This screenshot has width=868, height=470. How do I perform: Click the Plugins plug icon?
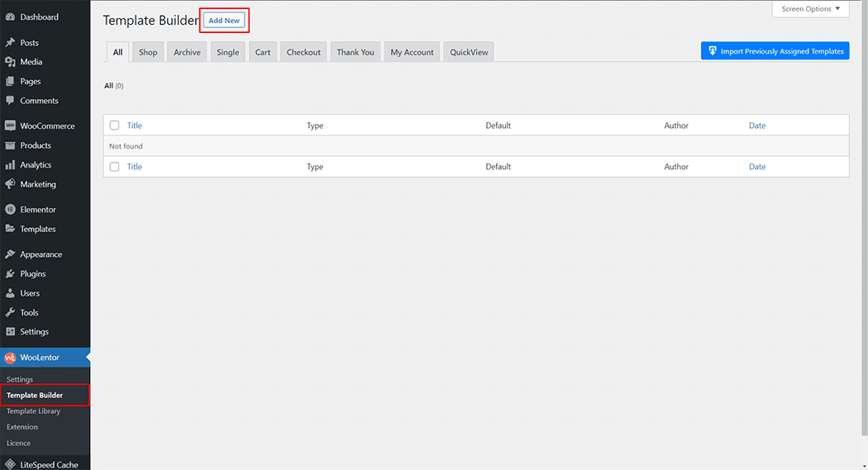point(10,273)
